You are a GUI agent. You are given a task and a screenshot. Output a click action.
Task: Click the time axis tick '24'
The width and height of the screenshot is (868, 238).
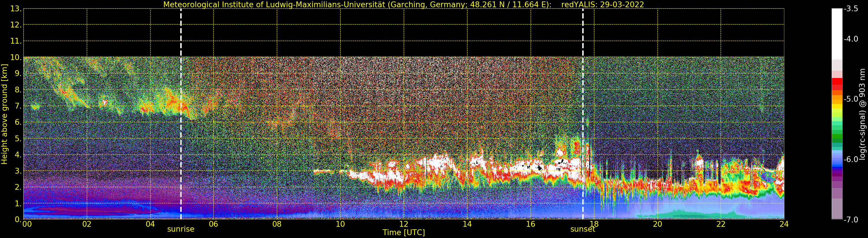(784, 224)
